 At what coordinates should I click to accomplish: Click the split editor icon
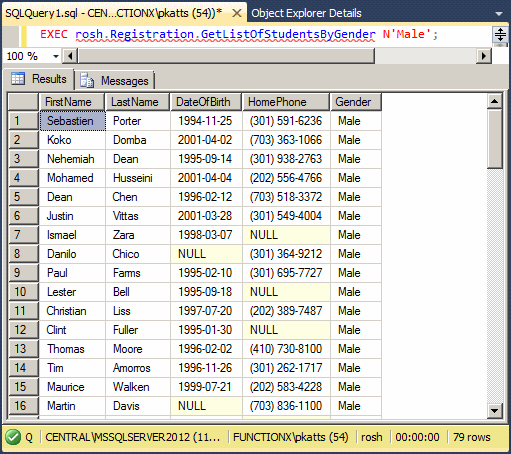coord(500,35)
